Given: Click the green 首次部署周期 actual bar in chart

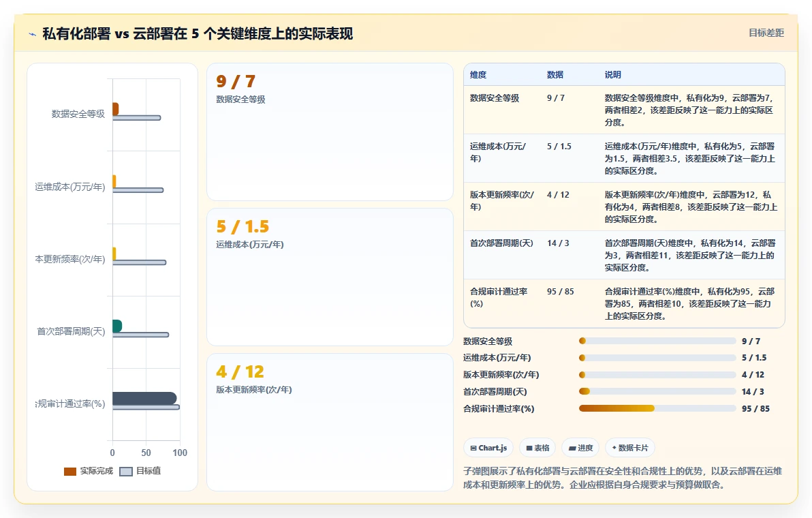Looking at the screenshot, I should click(117, 326).
